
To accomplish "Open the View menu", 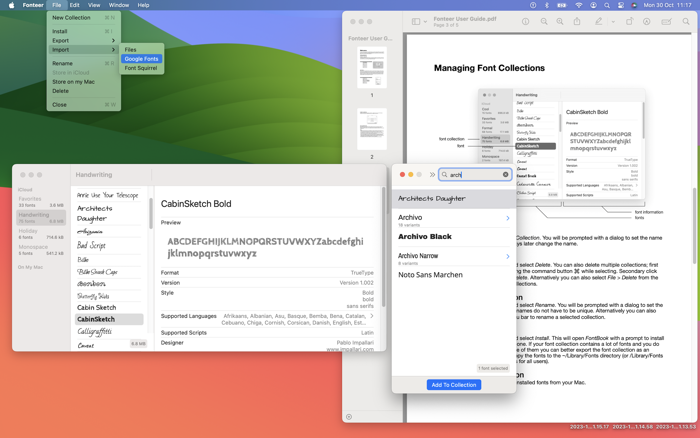I will point(94,5).
